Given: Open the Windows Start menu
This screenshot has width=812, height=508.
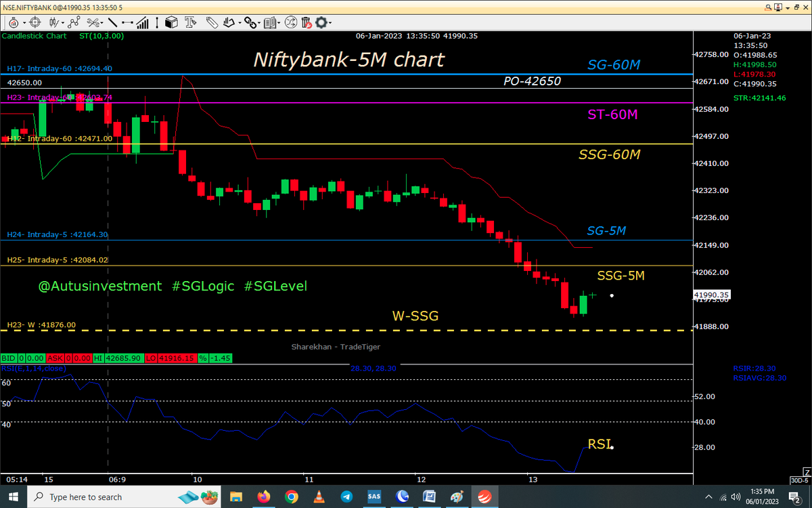Looking at the screenshot, I should tap(13, 496).
